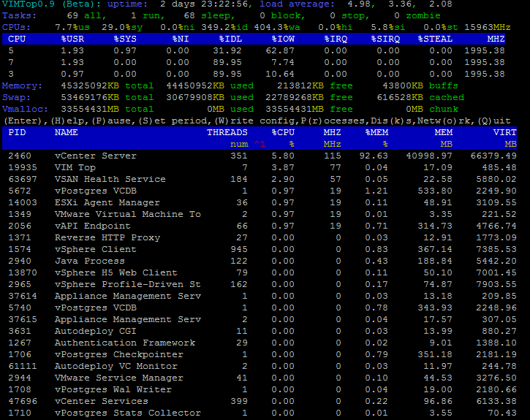530x420 pixels.
Task: Click the MEM column header in process table
Action: click(444, 132)
